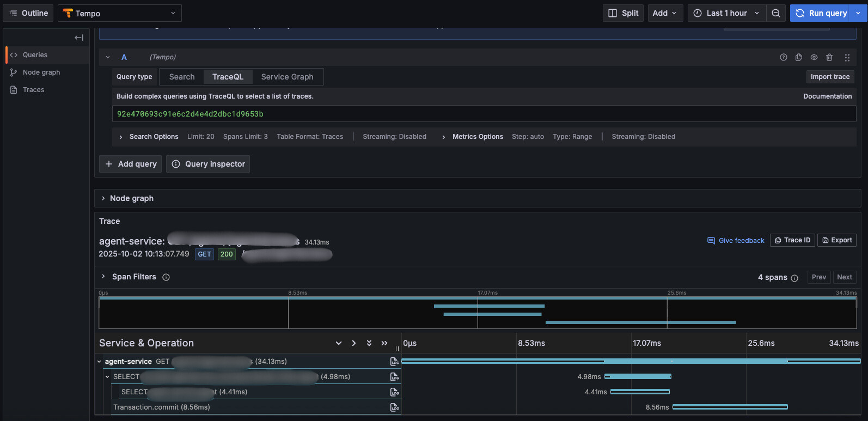Open Traces in the sidebar
Screen dimensions: 868x421
click(33, 90)
